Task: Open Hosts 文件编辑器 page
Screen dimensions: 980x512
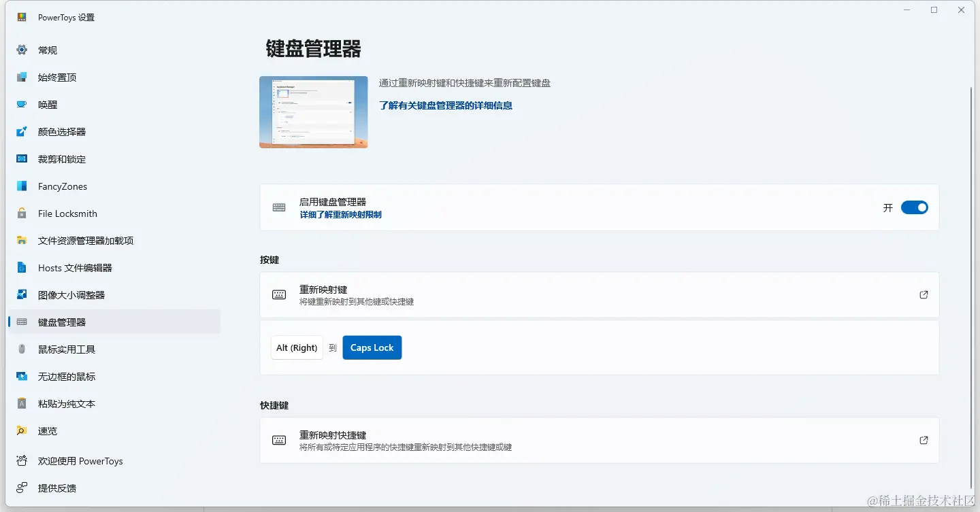Action: [114, 268]
